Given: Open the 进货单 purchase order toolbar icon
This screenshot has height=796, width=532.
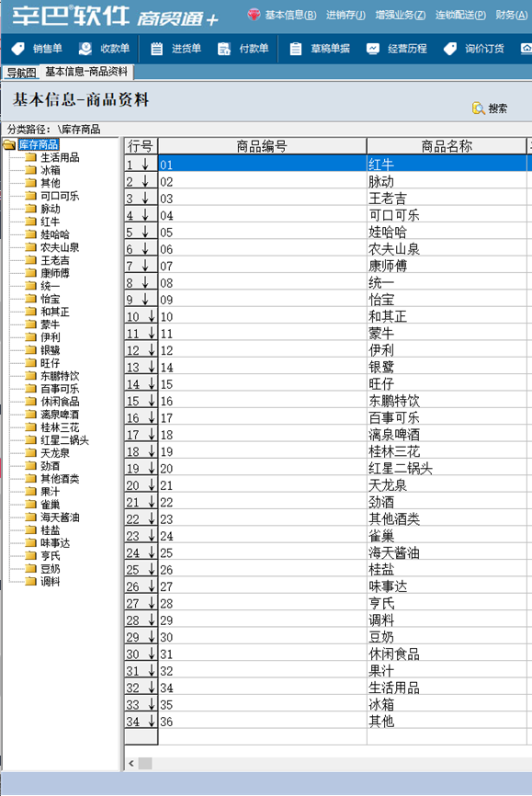Looking at the screenshot, I should click(157, 49).
